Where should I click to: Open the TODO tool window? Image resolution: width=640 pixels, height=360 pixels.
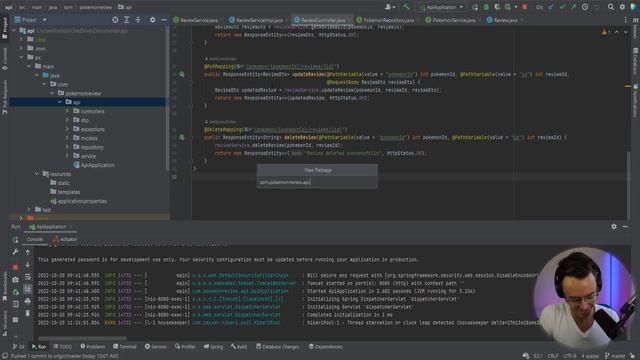pos(62,347)
